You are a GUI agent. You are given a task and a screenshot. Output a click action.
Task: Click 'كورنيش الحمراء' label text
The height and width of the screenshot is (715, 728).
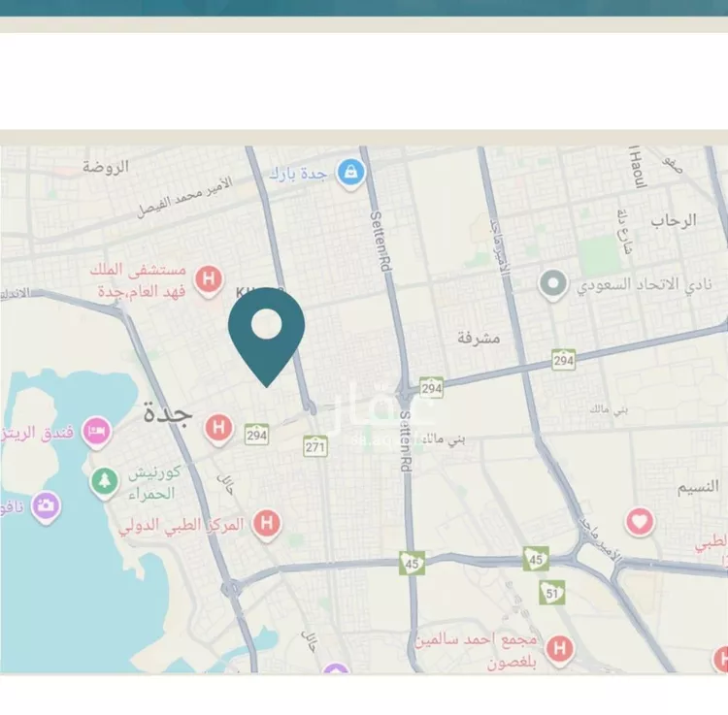click(154, 482)
